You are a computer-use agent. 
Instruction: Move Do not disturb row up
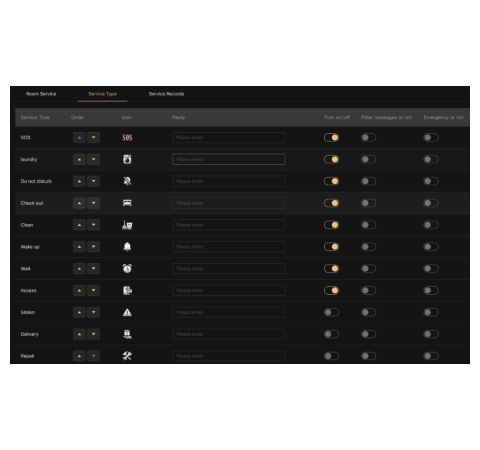[79, 181]
